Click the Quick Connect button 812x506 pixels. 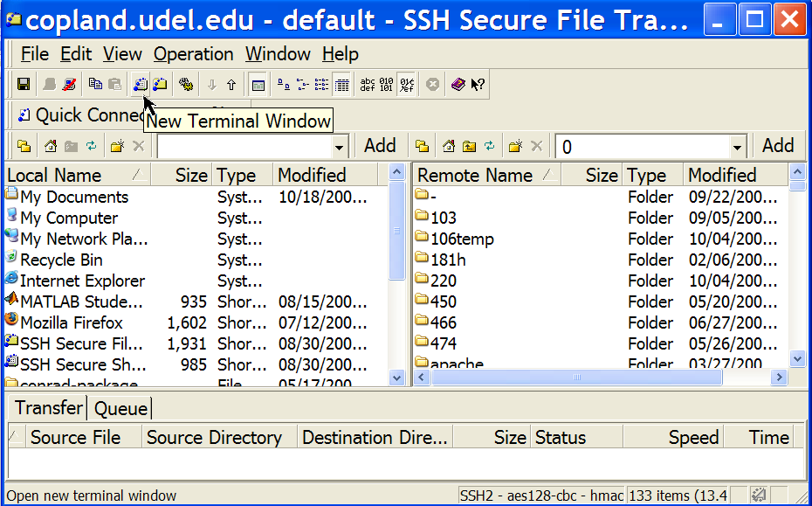[x=80, y=115]
